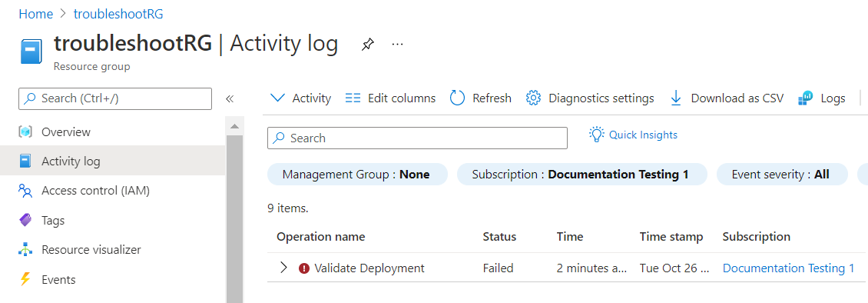This screenshot has height=303, width=868.
Task: Open the more options ellipsis menu
Action: [397, 45]
